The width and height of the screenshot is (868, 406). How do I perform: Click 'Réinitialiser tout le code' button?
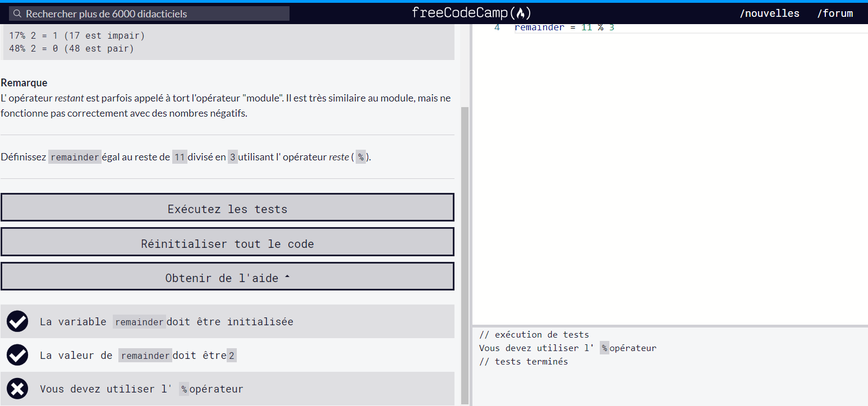pos(227,242)
